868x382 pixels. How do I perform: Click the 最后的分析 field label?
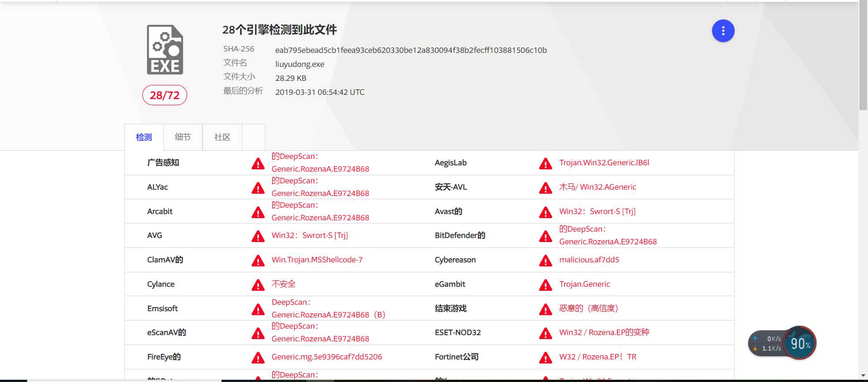coord(243,91)
